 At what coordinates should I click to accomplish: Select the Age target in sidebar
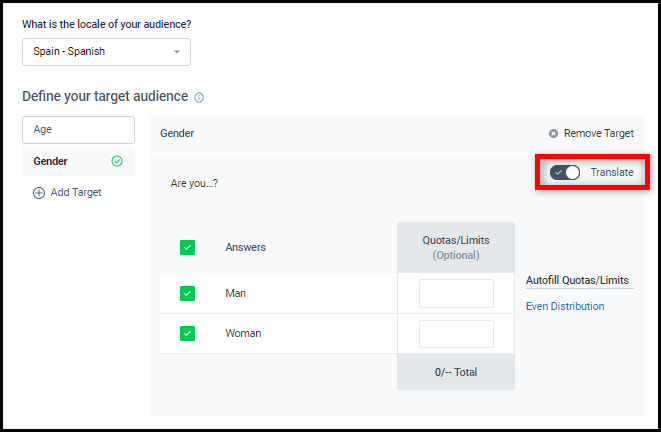78,130
